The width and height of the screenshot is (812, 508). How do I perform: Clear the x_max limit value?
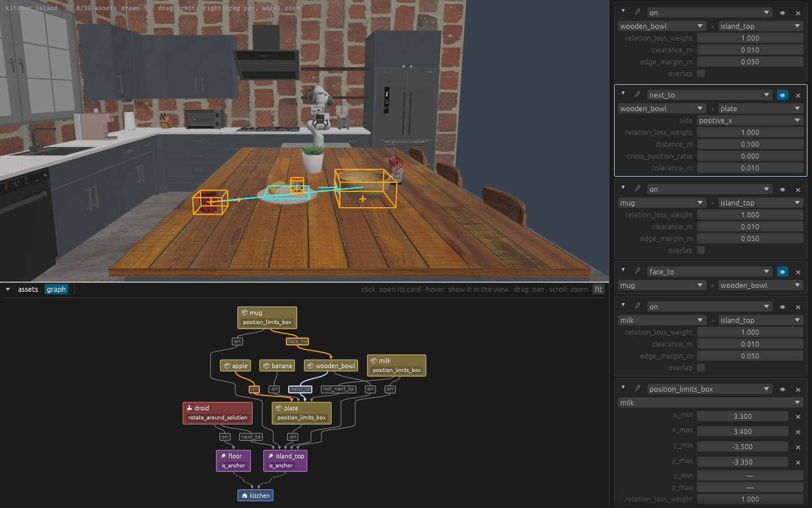(798, 432)
